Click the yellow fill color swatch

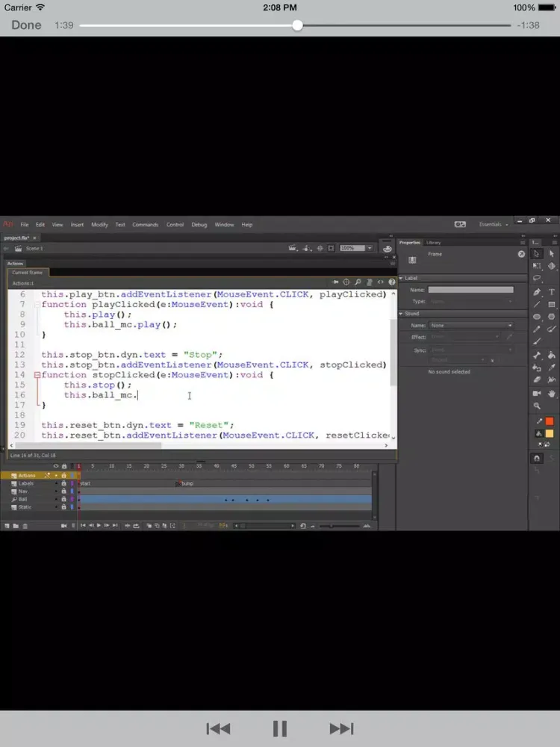pos(550,433)
